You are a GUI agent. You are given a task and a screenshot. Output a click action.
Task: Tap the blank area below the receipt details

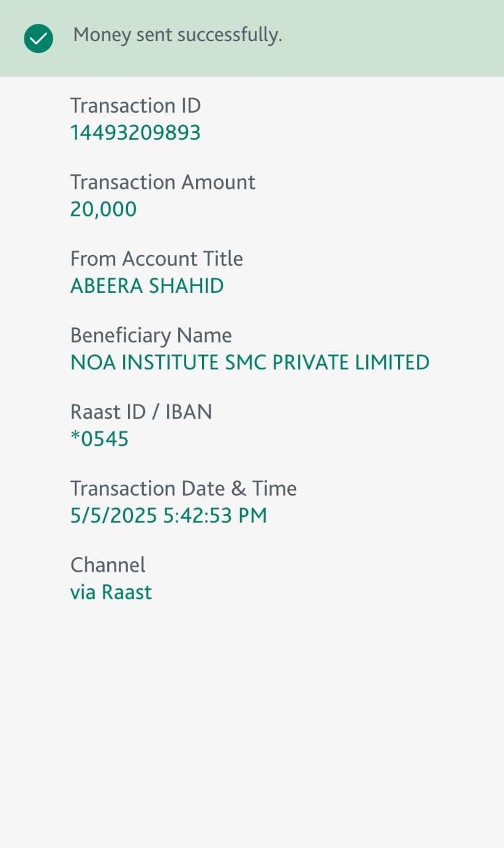252,729
